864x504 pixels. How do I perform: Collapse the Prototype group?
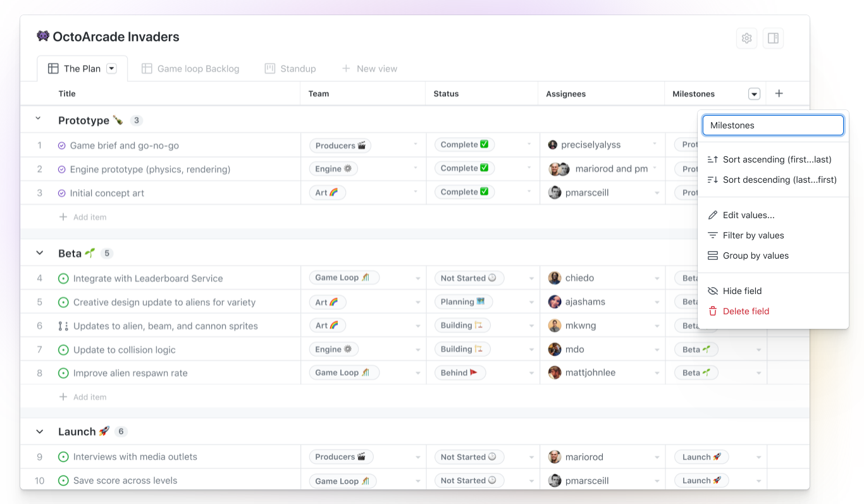pyautogui.click(x=38, y=119)
